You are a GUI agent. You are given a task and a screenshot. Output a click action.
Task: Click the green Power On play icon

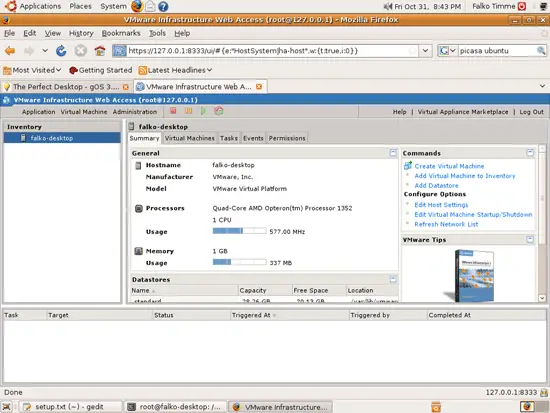203,111
